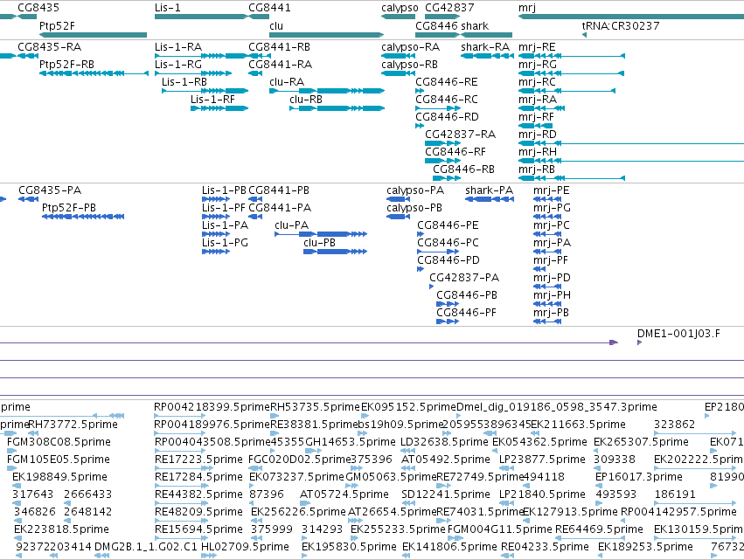Select EST RE48209.5prime
This screenshot has height=560, width=744.
pos(180,521)
